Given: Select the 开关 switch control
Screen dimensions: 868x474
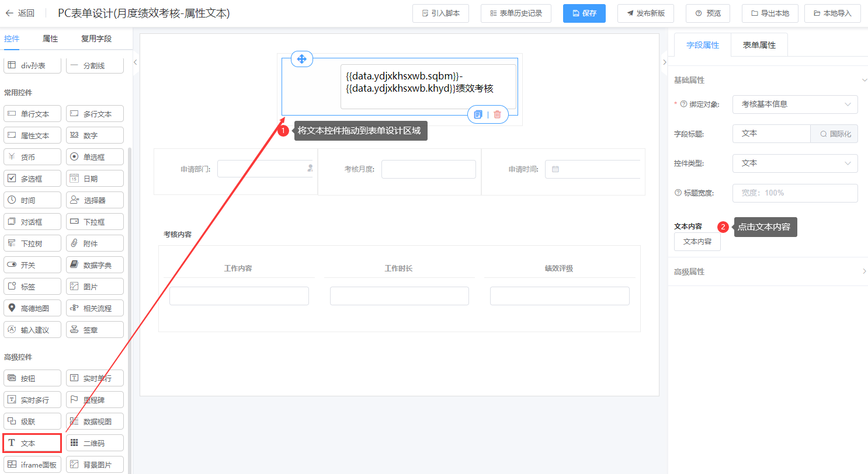Looking at the screenshot, I should (x=32, y=265).
